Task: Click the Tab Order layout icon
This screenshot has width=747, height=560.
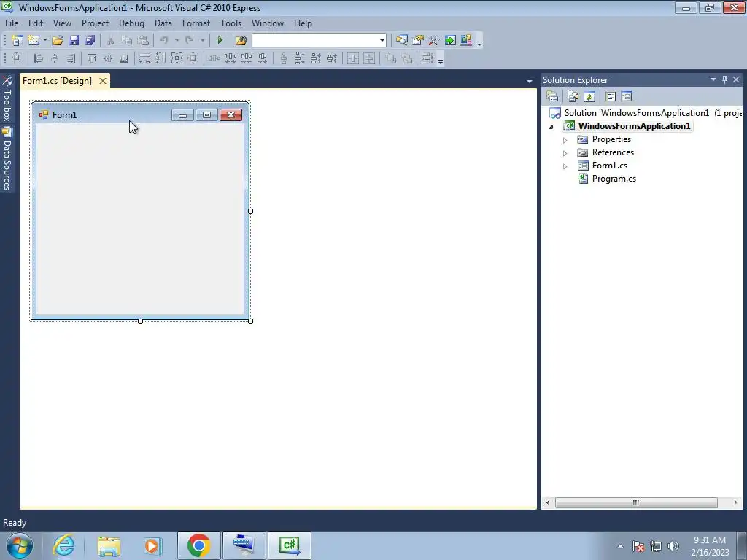Action: coord(427,58)
